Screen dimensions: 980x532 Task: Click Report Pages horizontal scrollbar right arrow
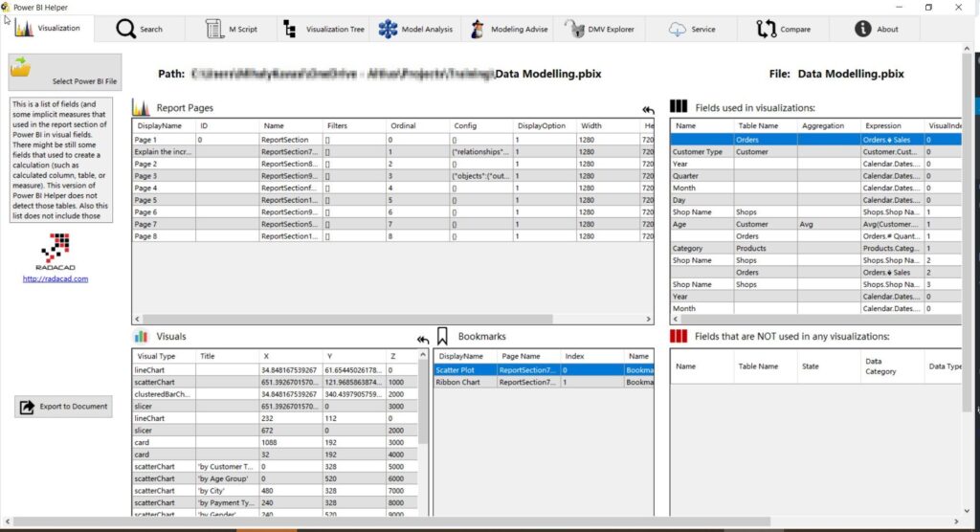(x=648, y=319)
